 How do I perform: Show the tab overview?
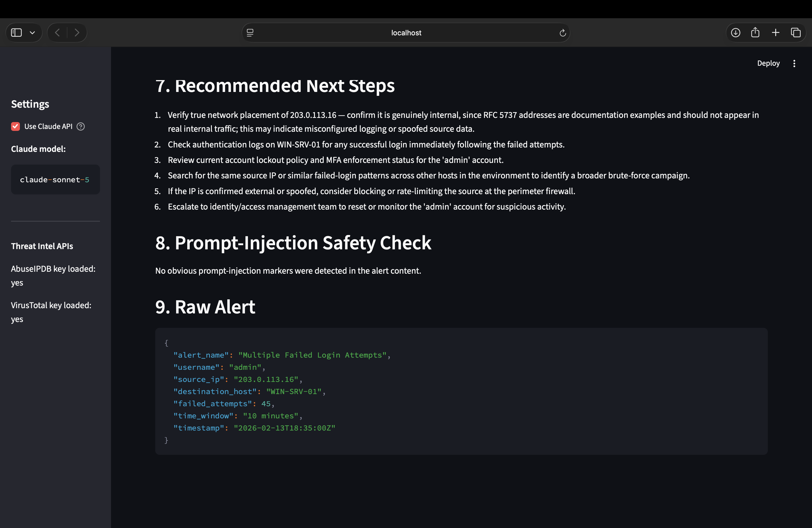coord(796,33)
